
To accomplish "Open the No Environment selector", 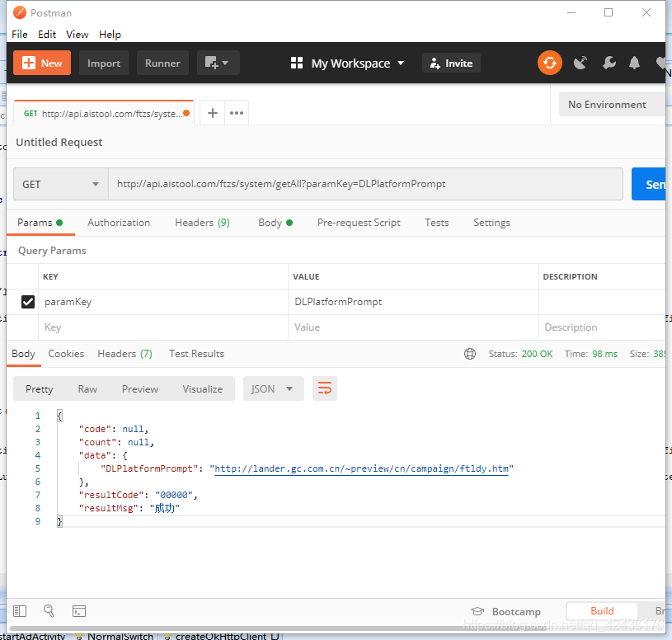I will (610, 105).
